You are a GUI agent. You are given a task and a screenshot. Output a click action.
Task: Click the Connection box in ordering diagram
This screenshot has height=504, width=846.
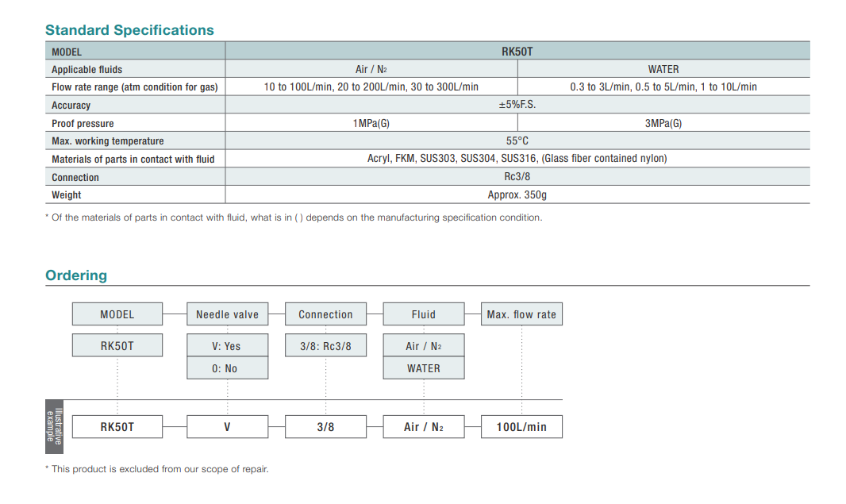coord(326,314)
